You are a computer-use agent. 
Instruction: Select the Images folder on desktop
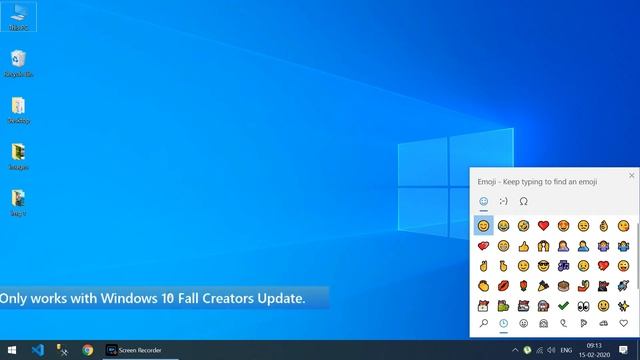[18, 156]
